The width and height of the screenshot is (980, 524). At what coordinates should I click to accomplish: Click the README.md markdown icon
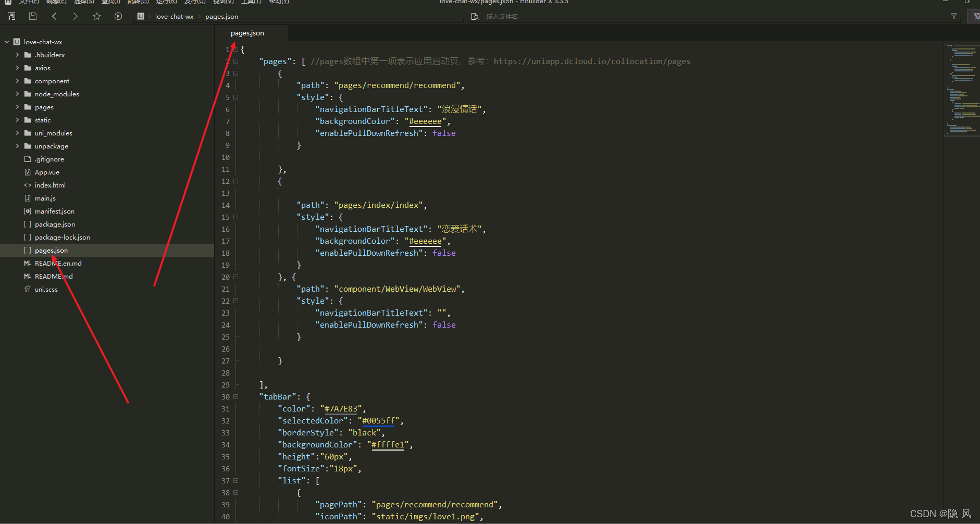(28, 276)
